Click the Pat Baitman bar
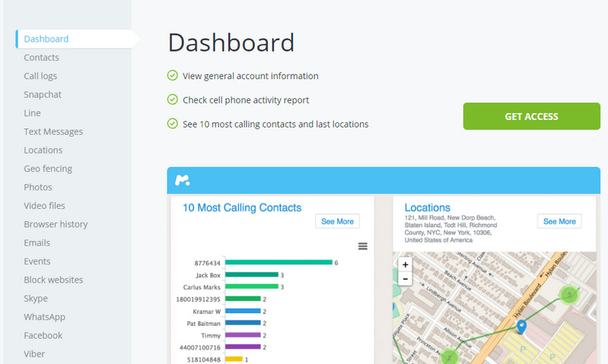 click(x=243, y=322)
